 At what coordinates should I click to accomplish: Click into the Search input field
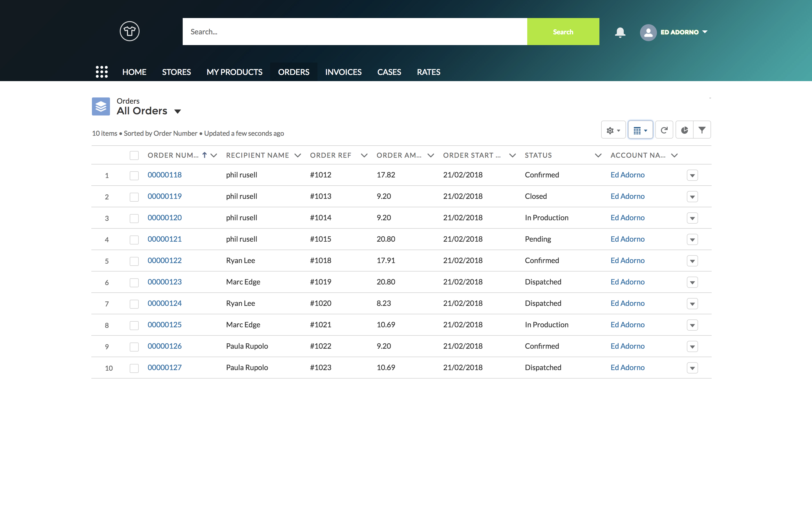pos(354,32)
